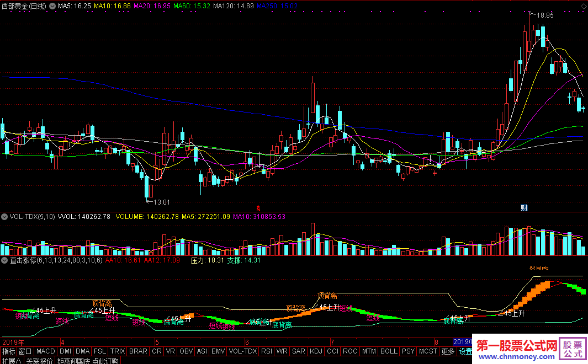Click the 支撑: 14.31 value
The width and height of the screenshot is (588, 364).
pyautogui.click(x=243, y=260)
